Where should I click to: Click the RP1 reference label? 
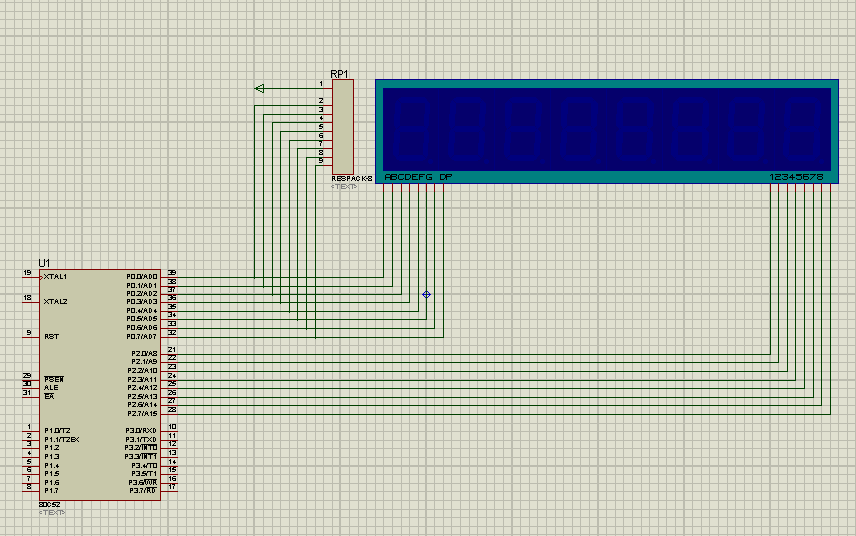[339, 74]
